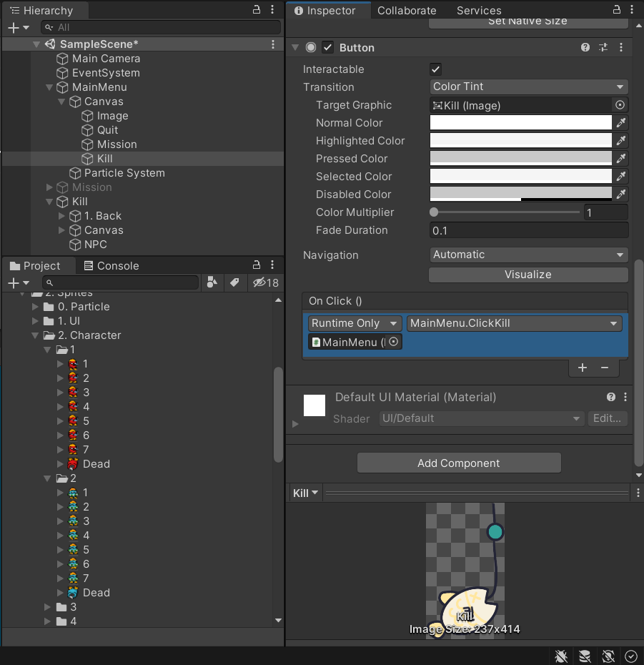The image size is (644, 665).
Task: Open Button component more options menu
Action: coord(621,47)
